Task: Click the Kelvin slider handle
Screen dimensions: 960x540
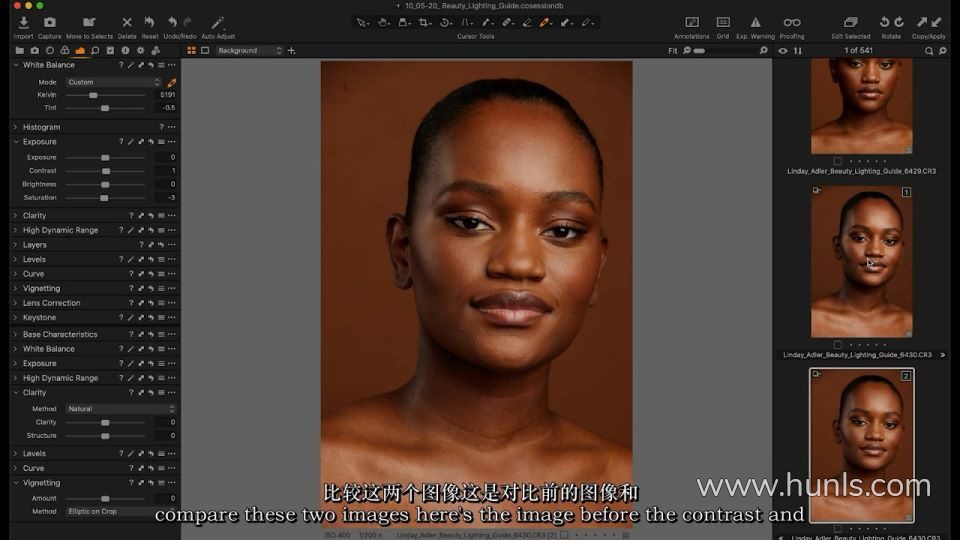Action: pos(93,96)
